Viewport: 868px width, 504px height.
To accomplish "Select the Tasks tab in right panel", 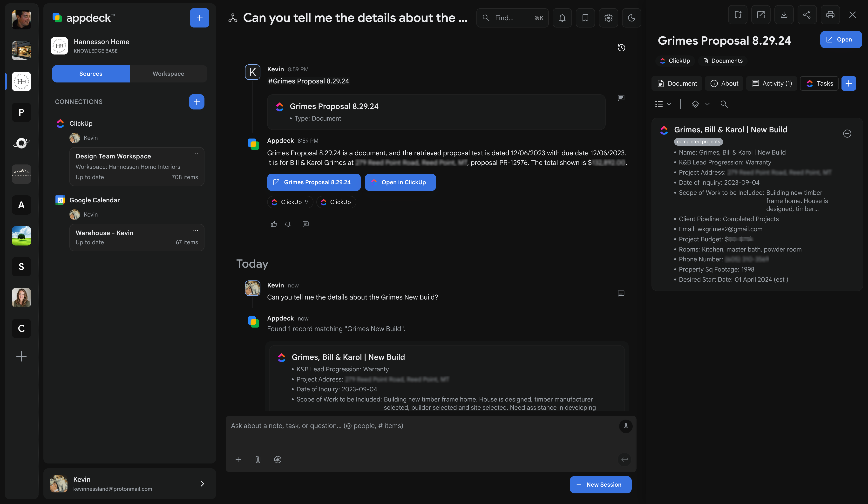I will pyautogui.click(x=819, y=83).
